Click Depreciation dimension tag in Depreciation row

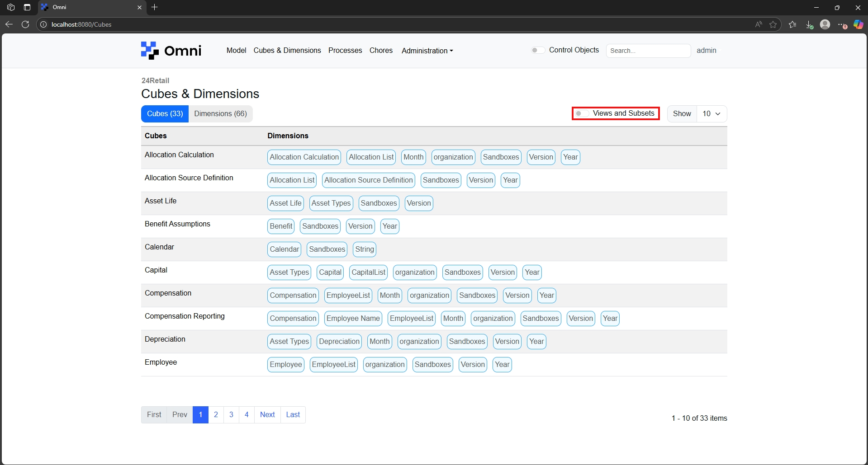(x=339, y=342)
